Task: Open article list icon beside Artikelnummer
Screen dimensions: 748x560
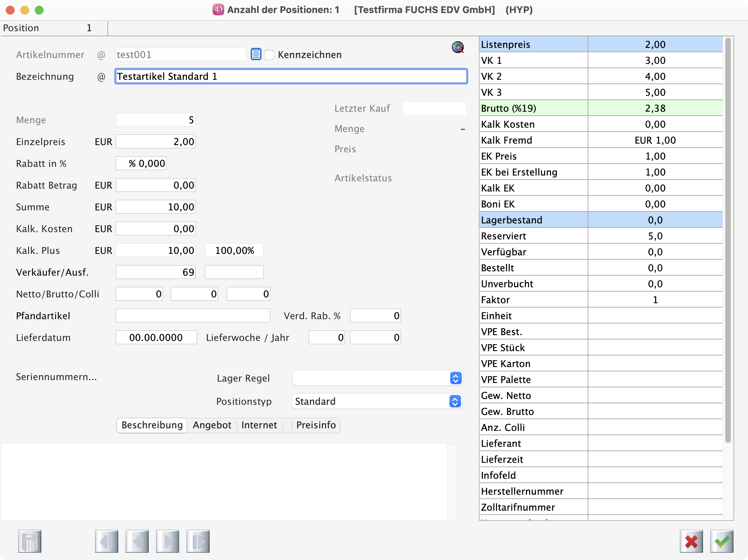Action: [x=256, y=54]
